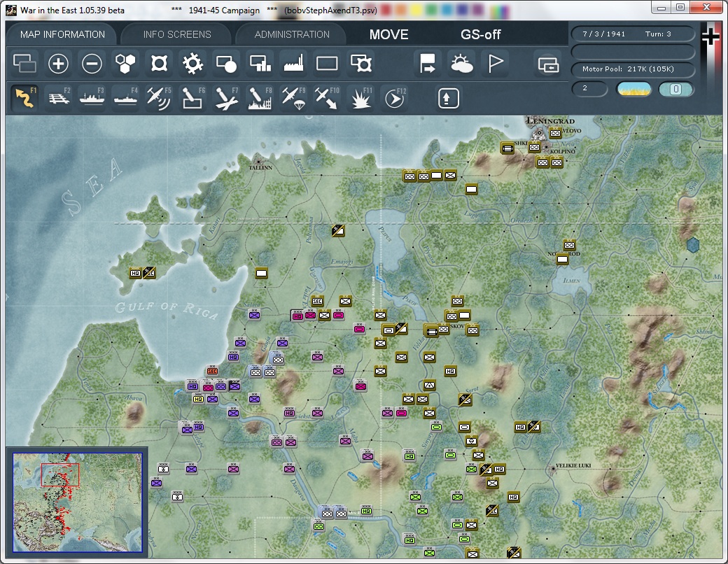Select Air Recon mode F5
Viewport: 728px width, 564px height.
tap(160, 98)
